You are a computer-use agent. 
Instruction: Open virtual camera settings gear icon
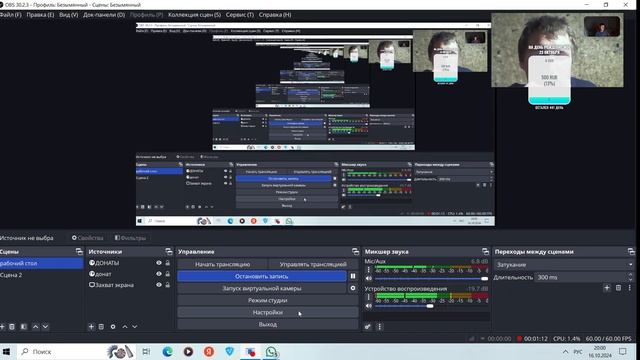pyautogui.click(x=353, y=288)
